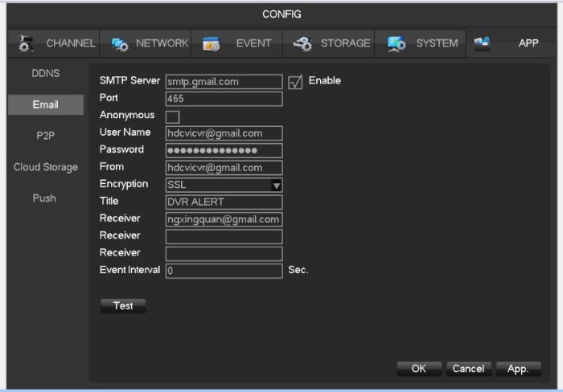Tick the Anonymous checkbox
The width and height of the screenshot is (563, 392).
[172, 116]
